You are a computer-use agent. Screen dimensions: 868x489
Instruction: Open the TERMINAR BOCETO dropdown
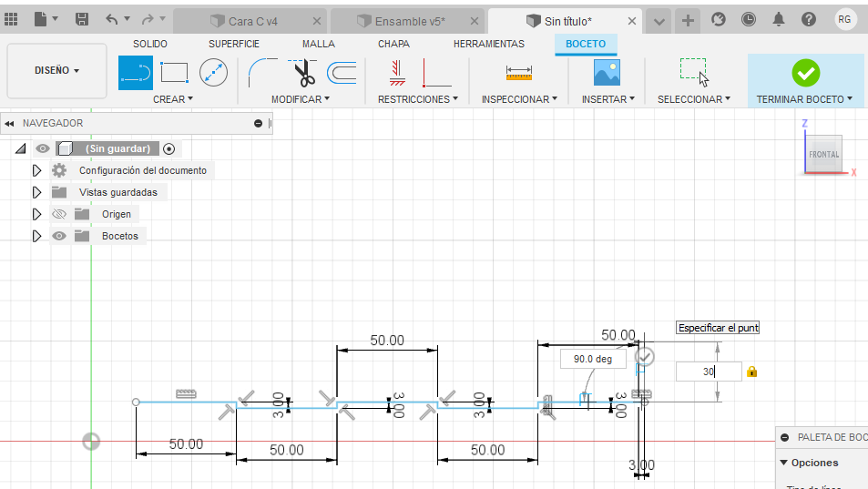(x=804, y=99)
